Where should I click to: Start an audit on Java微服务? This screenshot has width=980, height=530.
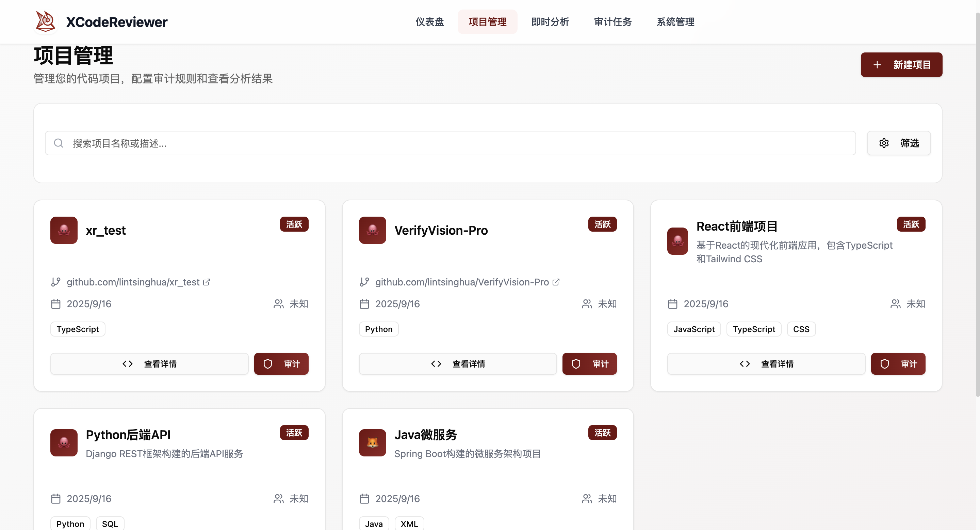tap(589, 529)
